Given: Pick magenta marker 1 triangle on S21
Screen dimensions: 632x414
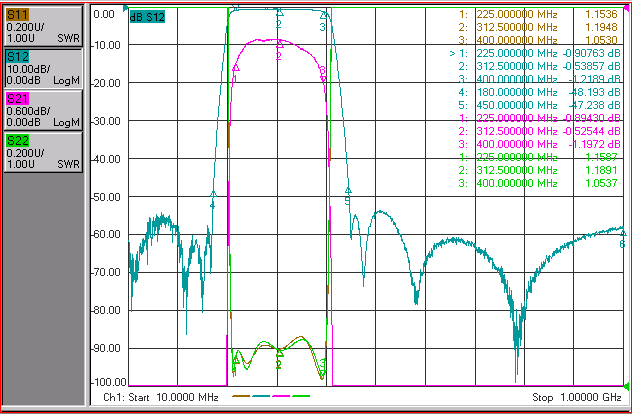Looking at the screenshot, I should [x=236, y=68].
